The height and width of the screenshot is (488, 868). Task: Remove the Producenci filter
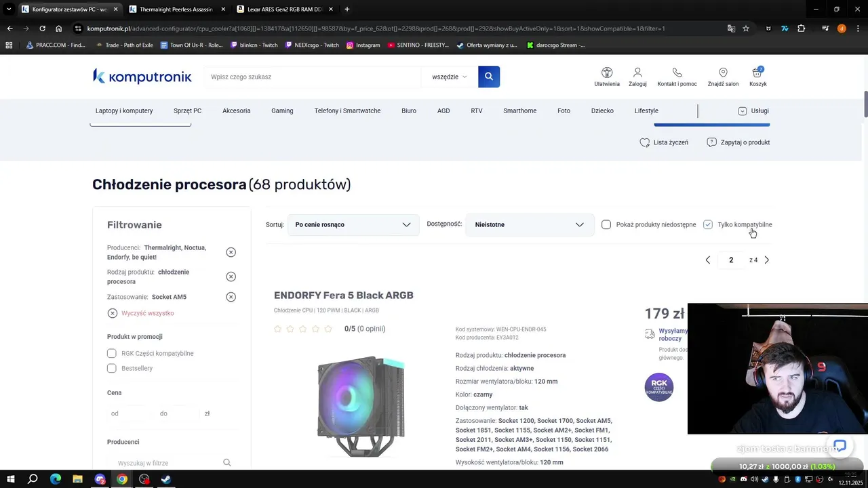(231, 252)
